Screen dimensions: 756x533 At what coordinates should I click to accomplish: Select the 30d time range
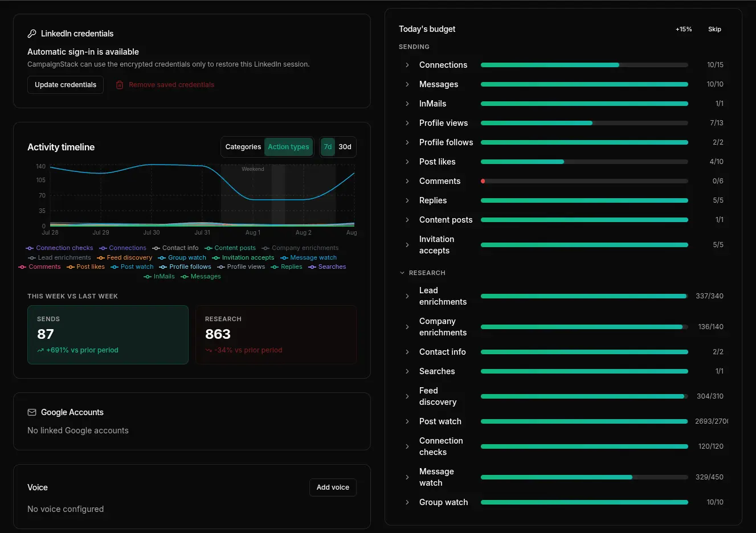tap(345, 147)
